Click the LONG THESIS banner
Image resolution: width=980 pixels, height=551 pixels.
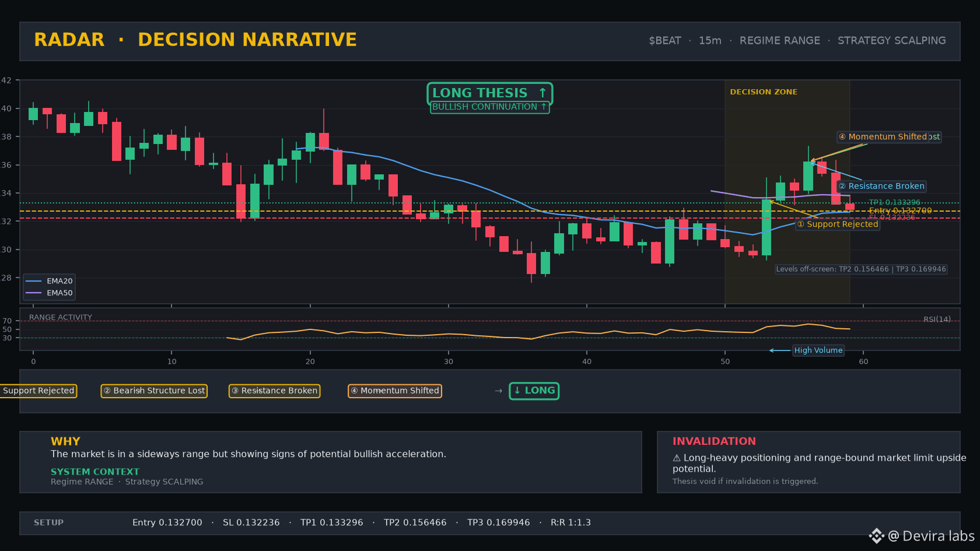click(x=490, y=93)
